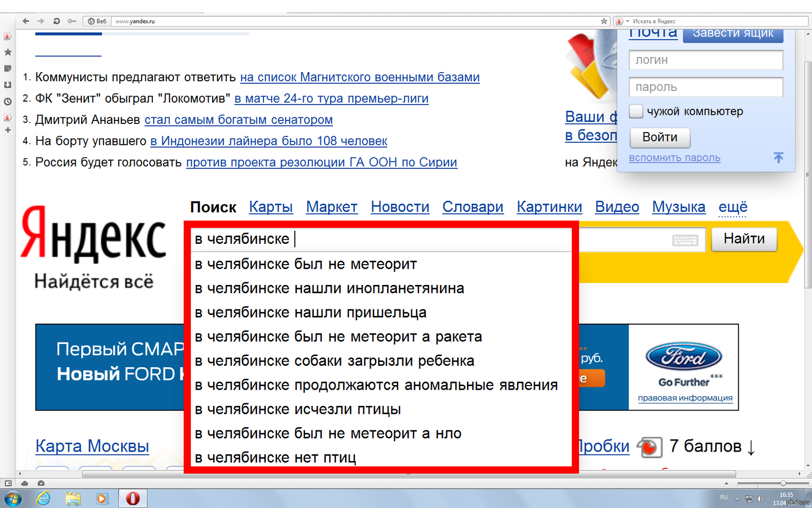Click the www.yandex.ru address field
This screenshot has width=812, height=508.
click(x=355, y=21)
